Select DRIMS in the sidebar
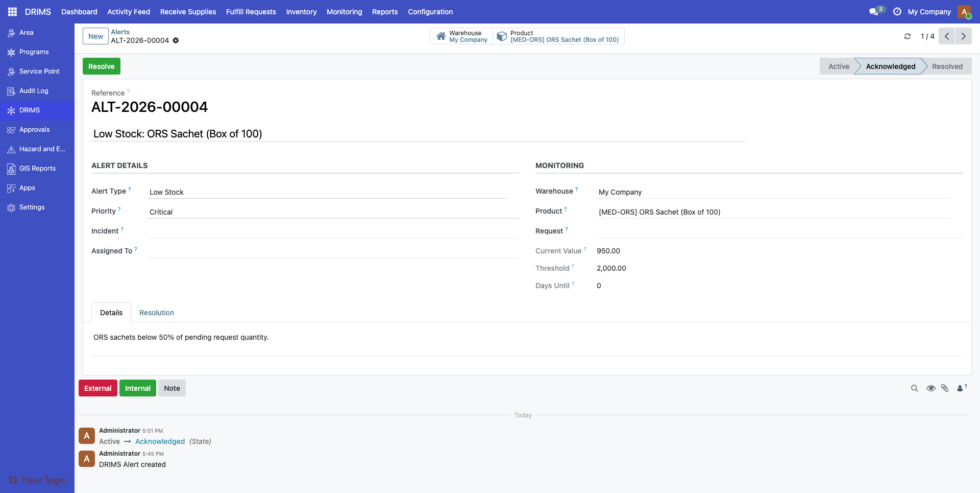980x493 pixels. pyautogui.click(x=37, y=110)
